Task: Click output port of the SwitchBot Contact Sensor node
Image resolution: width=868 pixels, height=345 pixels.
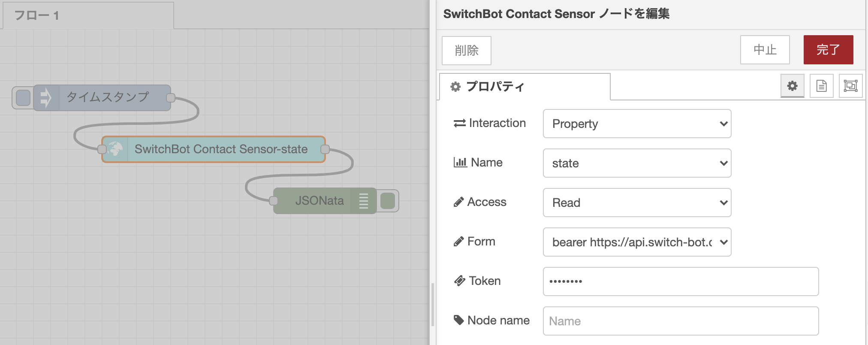Action: click(x=325, y=149)
